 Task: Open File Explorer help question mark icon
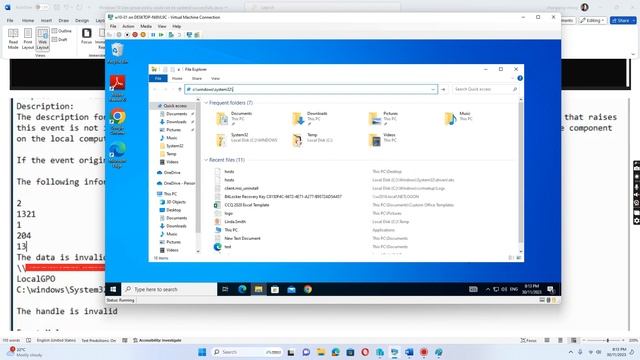click(520, 78)
